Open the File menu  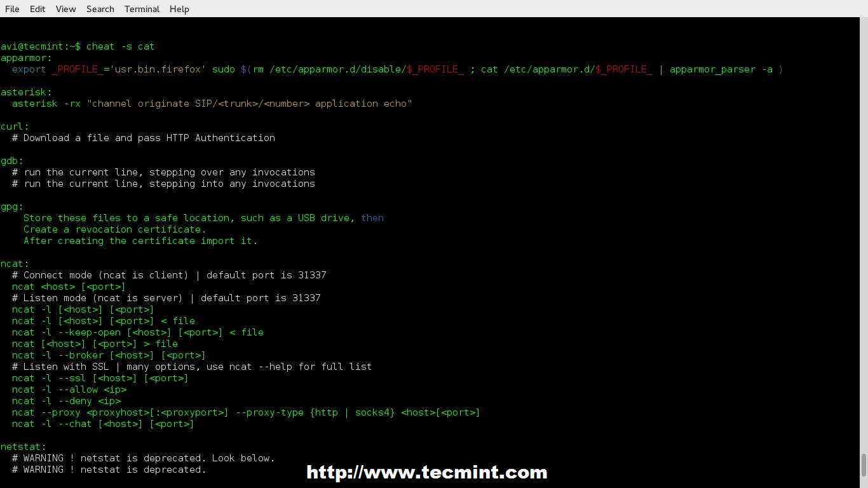click(x=12, y=9)
